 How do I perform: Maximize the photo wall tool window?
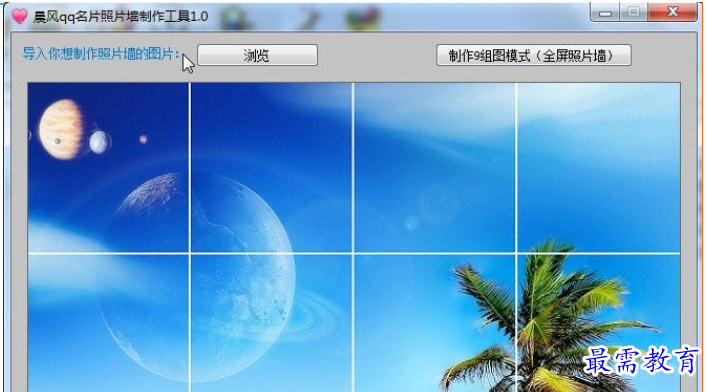634,12
